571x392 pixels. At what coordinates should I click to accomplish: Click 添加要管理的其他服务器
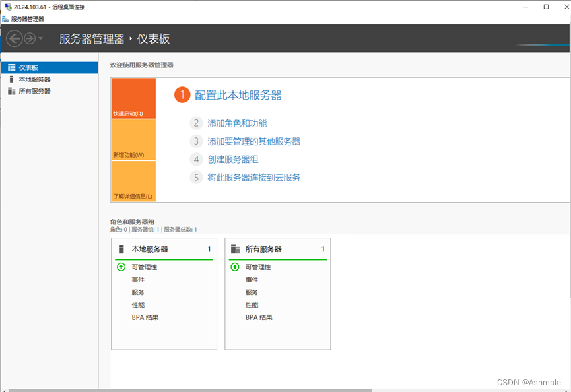pyautogui.click(x=254, y=141)
